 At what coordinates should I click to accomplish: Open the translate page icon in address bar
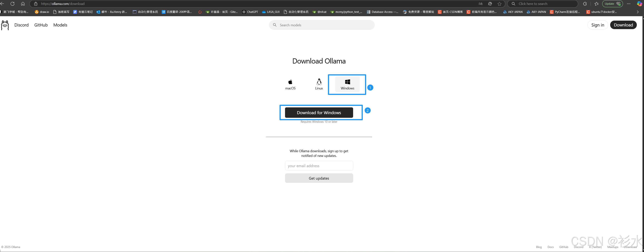click(481, 4)
